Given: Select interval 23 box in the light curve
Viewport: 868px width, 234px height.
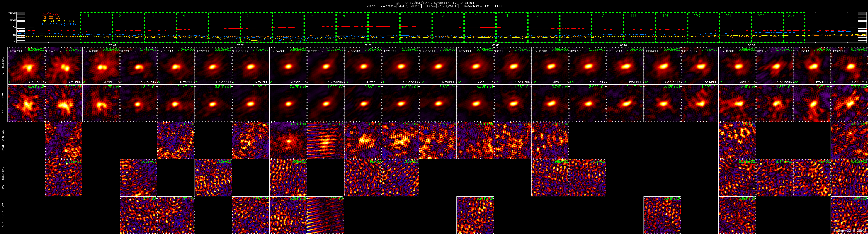Looking at the screenshot, I should tap(794, 27).
